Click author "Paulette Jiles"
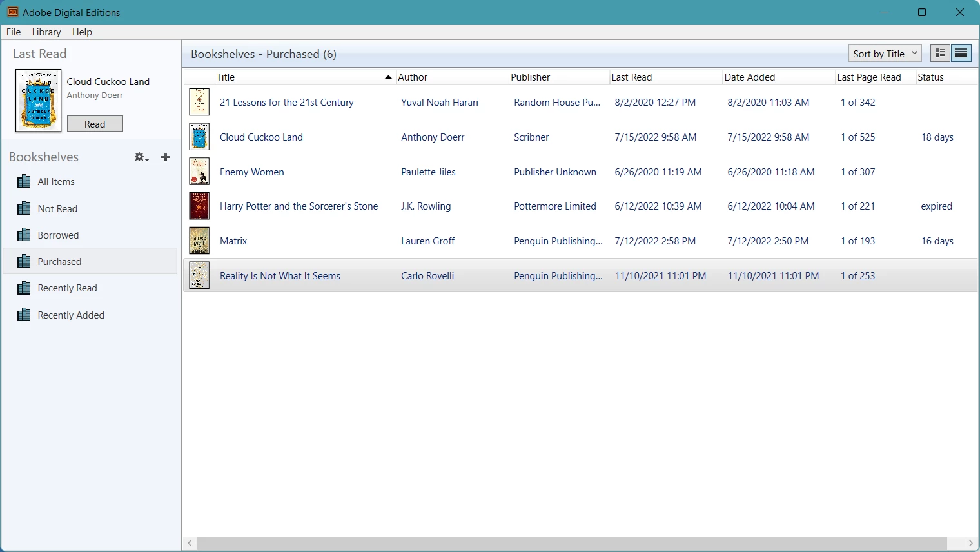This screenshot has height=552, width=980. (428, 172)
